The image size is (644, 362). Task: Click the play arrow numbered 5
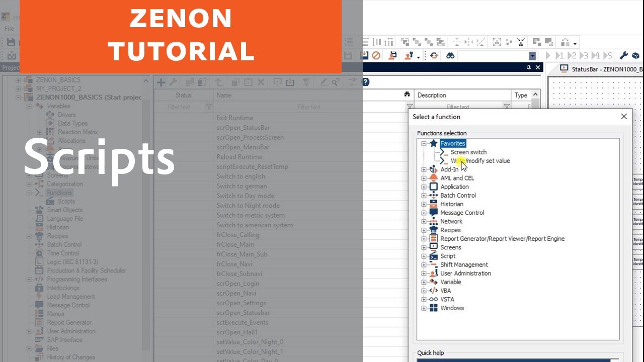tap(608, 56)
